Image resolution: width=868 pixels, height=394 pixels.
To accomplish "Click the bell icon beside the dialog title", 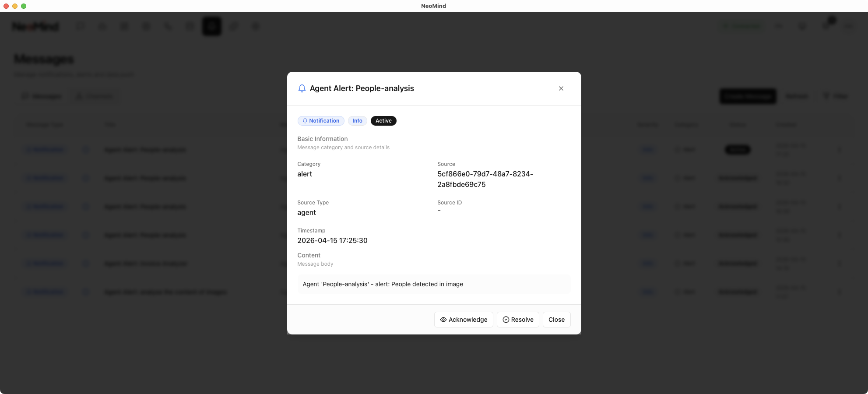I will coord(302,88).
